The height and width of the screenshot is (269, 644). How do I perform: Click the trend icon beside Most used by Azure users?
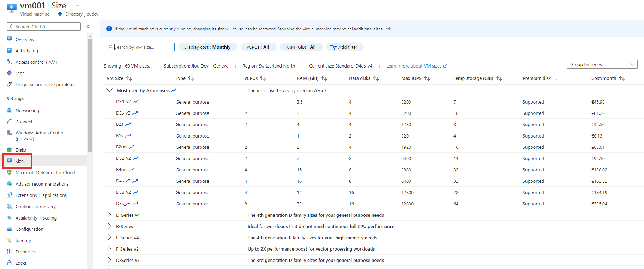click(x=174, y=90)
